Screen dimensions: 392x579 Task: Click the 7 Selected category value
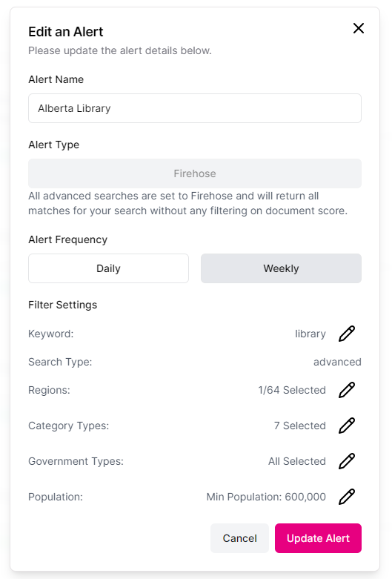pos(299,426)
